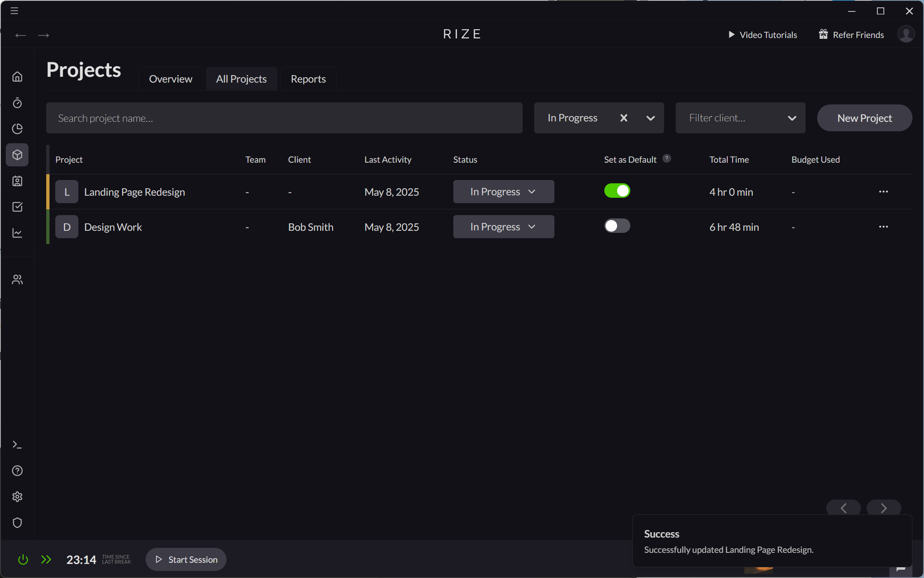924x578 pixels.
Task: Open the trends line chart icon
Action: (17, 233)
